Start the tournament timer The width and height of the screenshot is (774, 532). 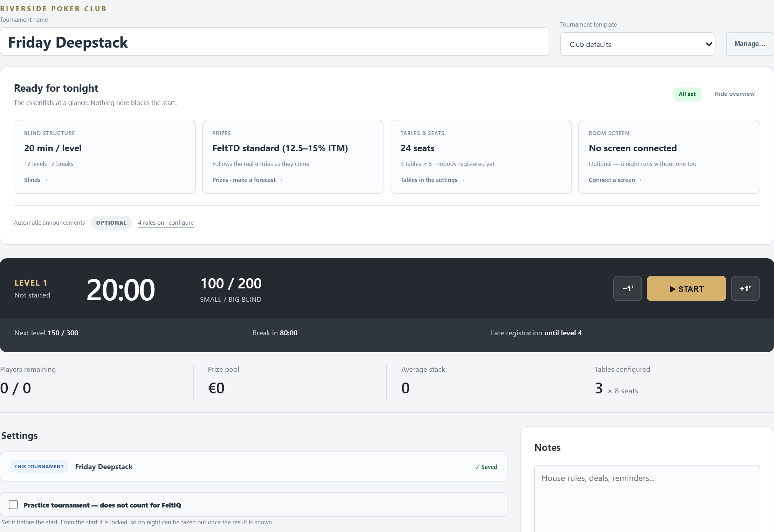pos(686,288)
